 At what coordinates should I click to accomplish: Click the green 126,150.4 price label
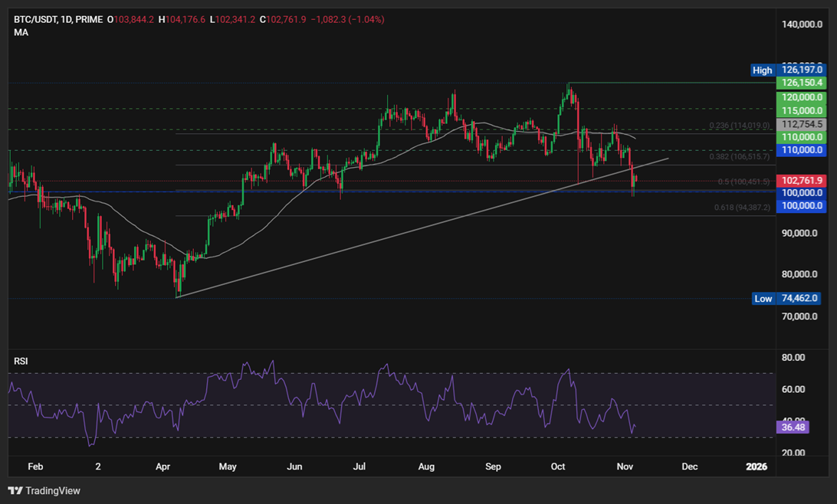pos(802,82)
